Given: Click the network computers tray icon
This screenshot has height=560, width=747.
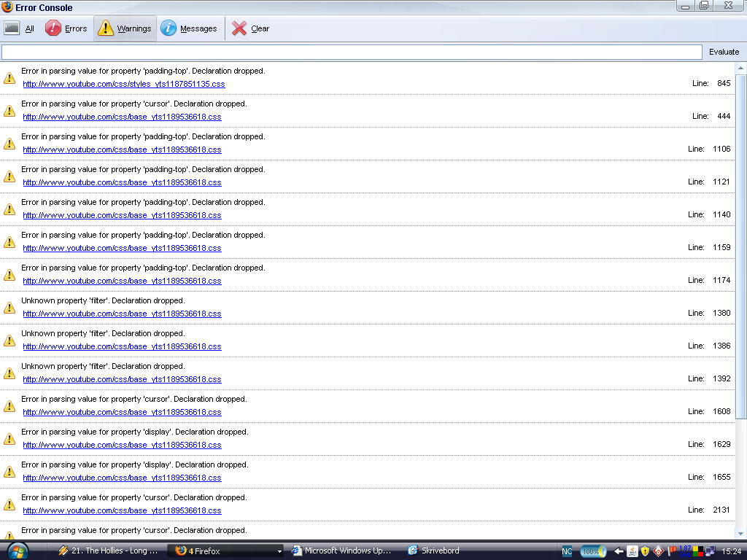Looking at the screenshot, I should [711, 551].
